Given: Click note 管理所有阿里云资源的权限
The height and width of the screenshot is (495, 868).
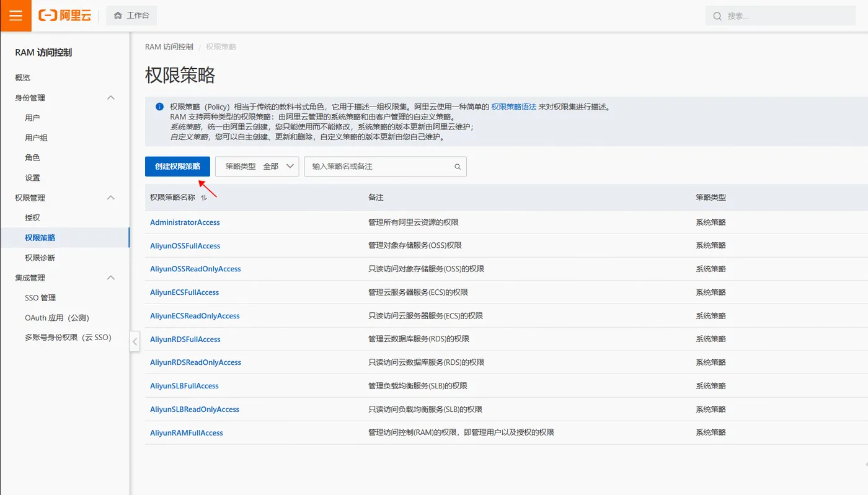Looking at the screenshot, I should click(x=414, y=222).
